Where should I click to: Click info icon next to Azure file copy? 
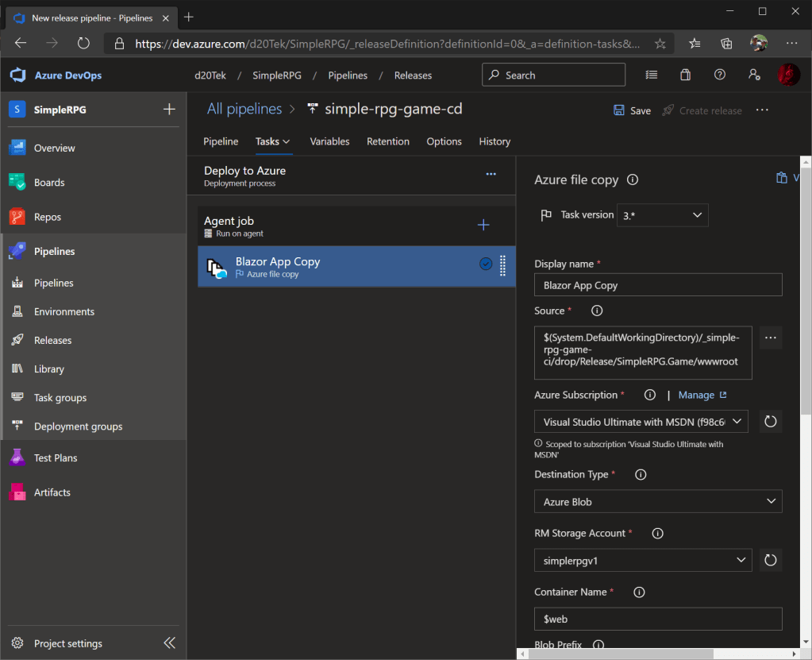(x=633, y=179)
